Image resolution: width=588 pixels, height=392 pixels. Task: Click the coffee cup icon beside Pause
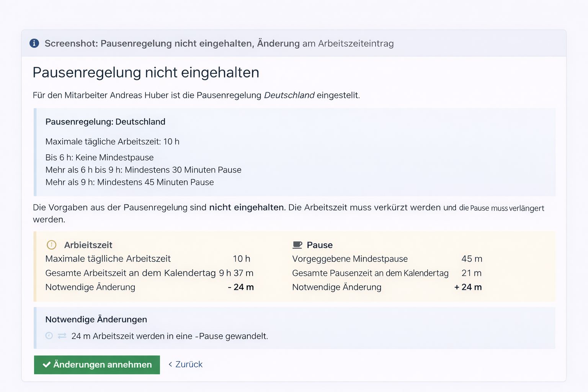point(297,245)
